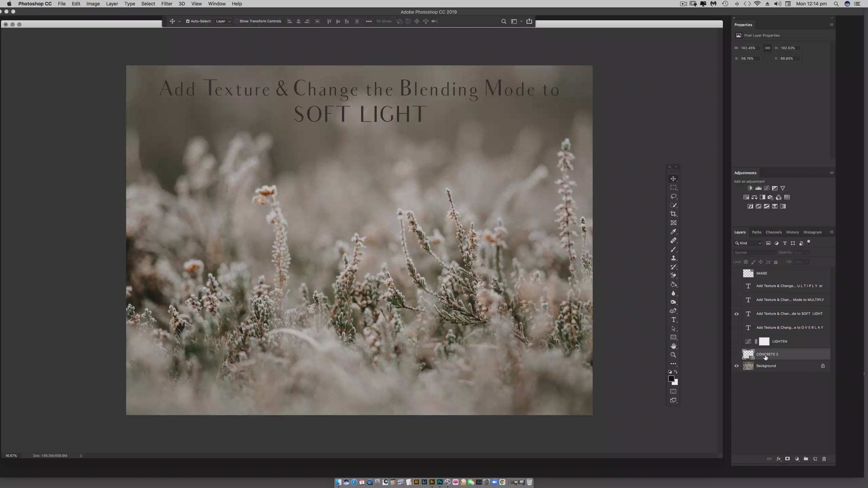
Task: Switch to the Channels tab
Action: pyautogui.click(x=773, y=232)
